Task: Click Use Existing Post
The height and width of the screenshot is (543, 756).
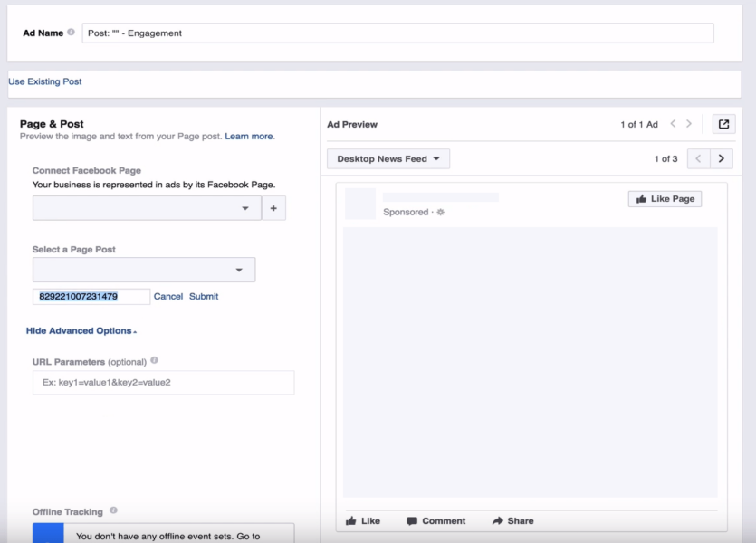Action: tap(43, 81)
